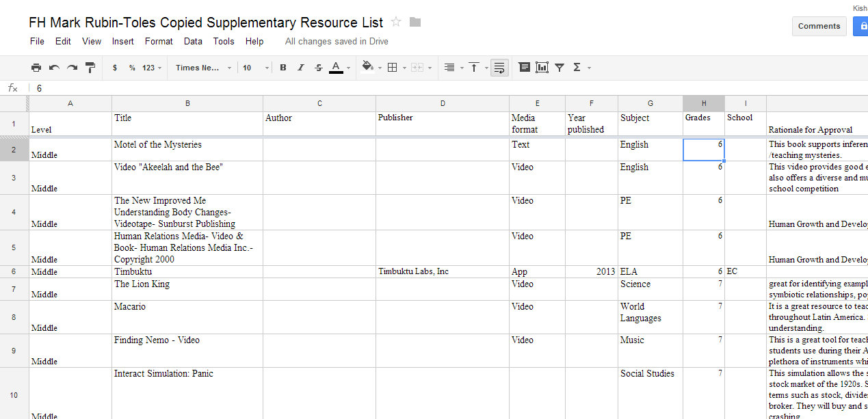Open the font size 10 dropdown
This screenshot has height=419, width=868.
click(x=256, y=68)
